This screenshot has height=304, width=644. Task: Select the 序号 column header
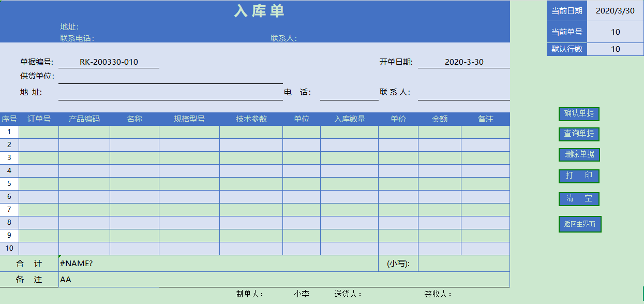tap(9, 119)
